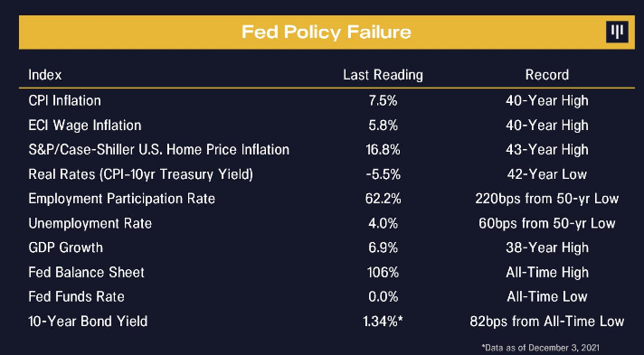Select the Fed Policy Failure title
Screen dimensions: 644x355
327,32
